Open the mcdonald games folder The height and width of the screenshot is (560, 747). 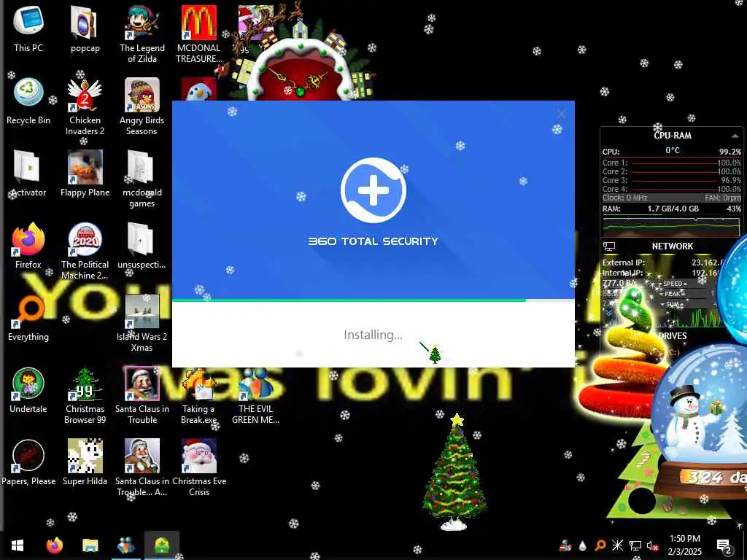(x=142, y=178)
